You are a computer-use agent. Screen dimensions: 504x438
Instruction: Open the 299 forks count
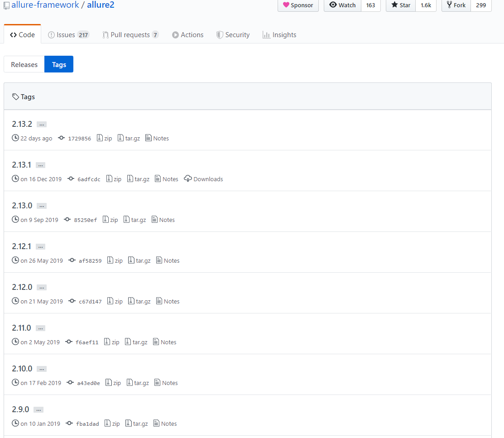coord(481,5)
